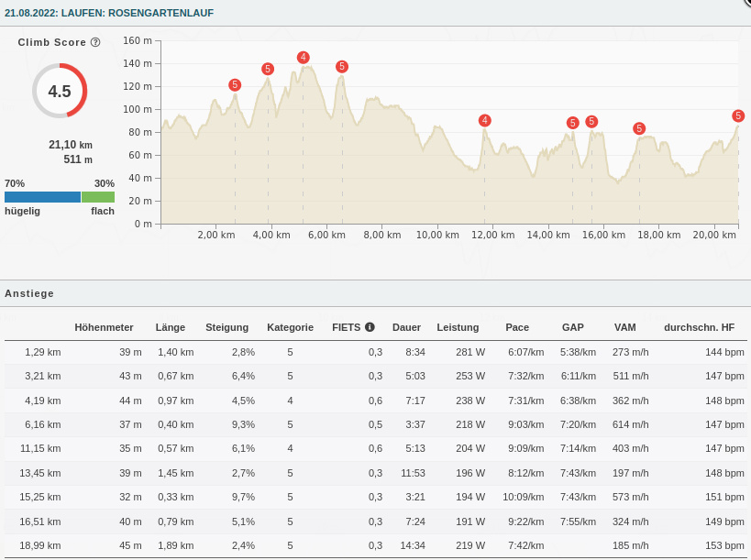Click the activity title Rosengartenlauf
Screen dimensions: 751x560
pos(109,13)
